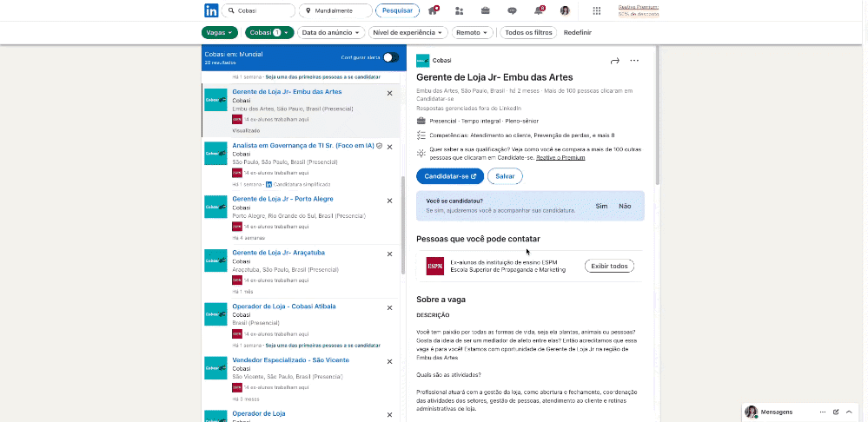
Task: Open the LinkedIn home feed icon
Action: point(433,10)
